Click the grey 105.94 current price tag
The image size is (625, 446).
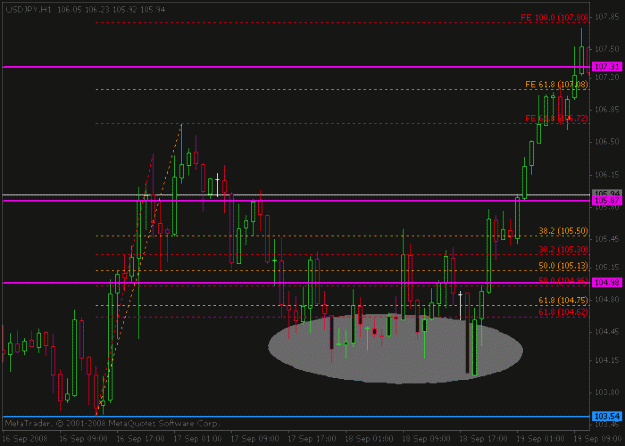point(607,194)
